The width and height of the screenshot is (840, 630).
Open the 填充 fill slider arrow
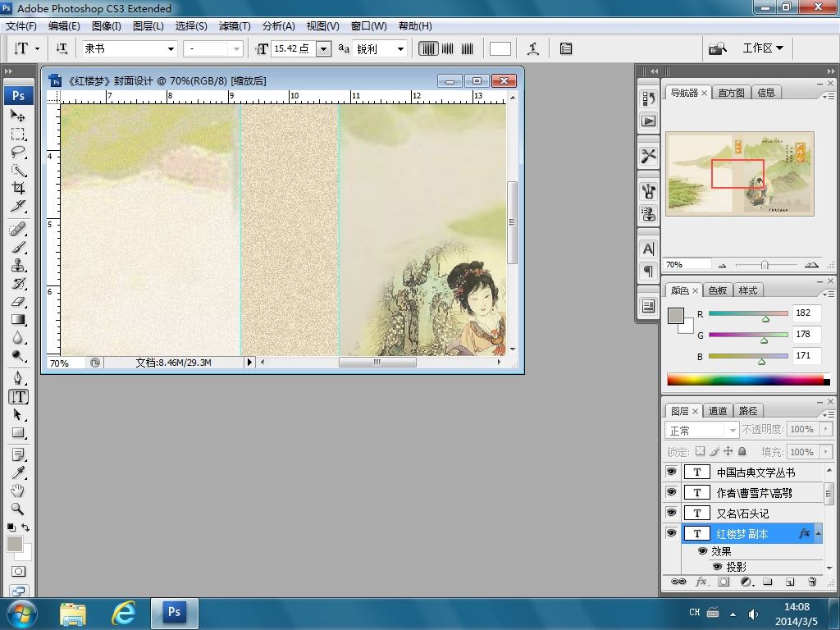pos(825,452)
